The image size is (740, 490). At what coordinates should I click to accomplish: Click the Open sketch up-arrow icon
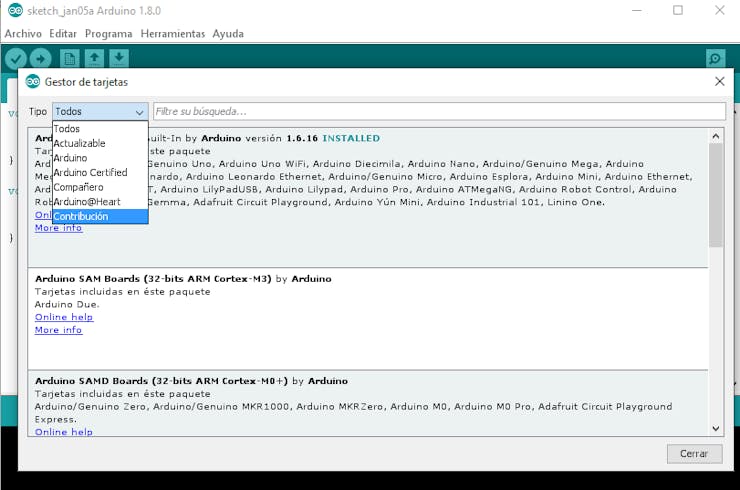click(x=94, y=59)
